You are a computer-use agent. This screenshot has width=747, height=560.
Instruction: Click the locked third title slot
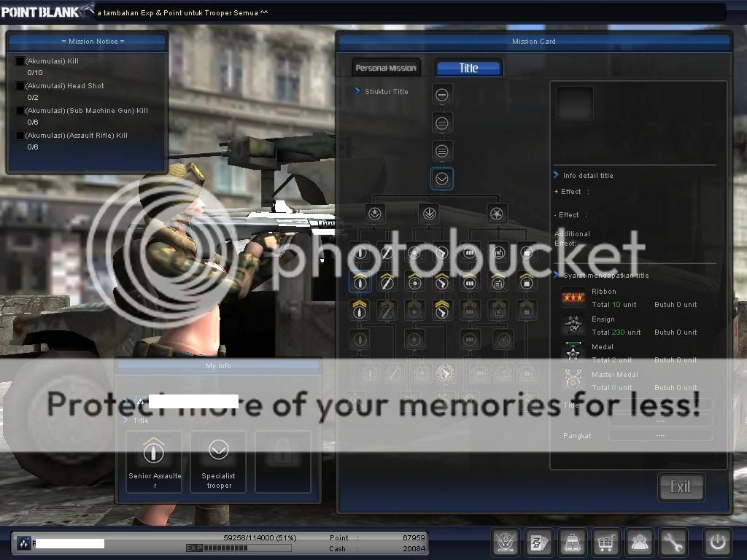point(282,462)
